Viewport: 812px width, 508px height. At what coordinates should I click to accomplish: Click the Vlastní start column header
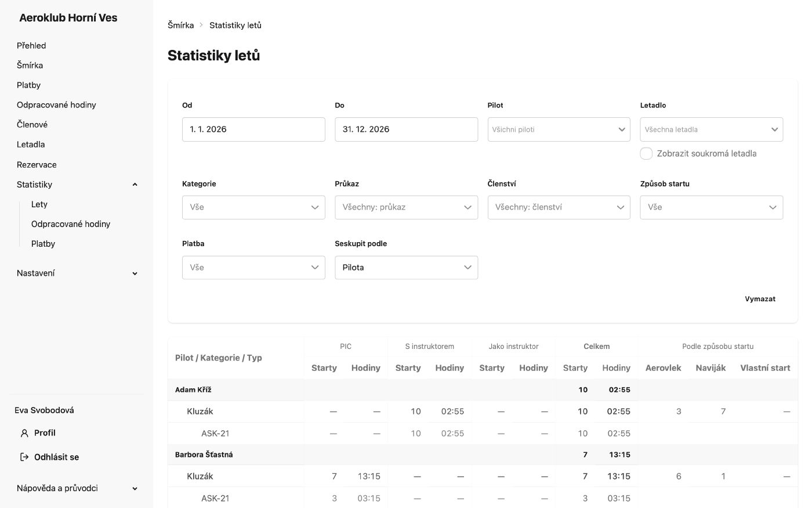(x=765, y=368)
